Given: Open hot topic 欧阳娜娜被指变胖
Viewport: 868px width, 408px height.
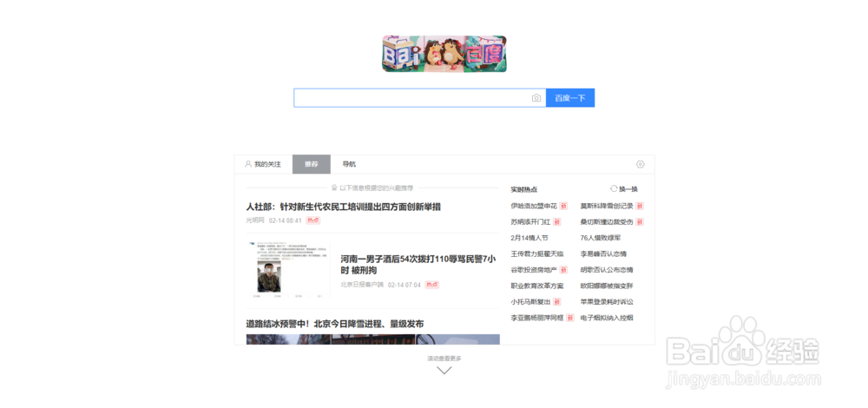Looking at the screenshot, I should coord(606,286).
